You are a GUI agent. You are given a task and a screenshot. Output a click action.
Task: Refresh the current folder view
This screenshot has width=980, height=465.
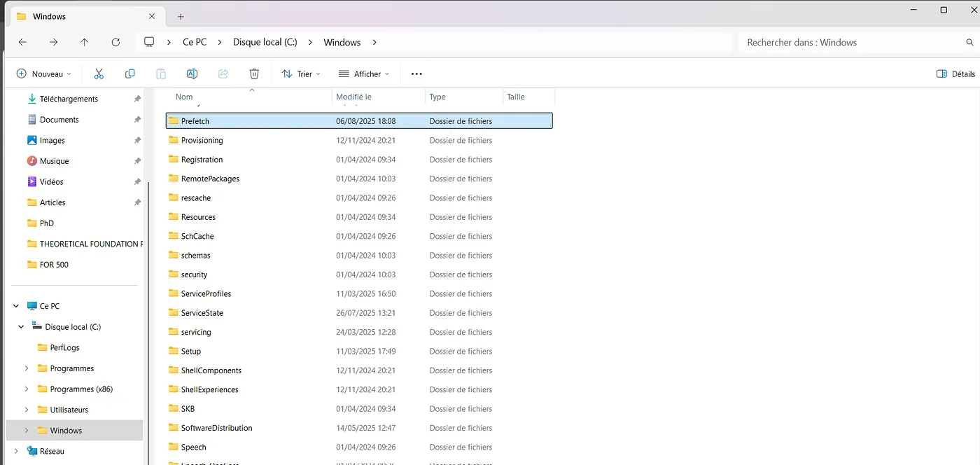pyautogui.click(x=116, y=42)
